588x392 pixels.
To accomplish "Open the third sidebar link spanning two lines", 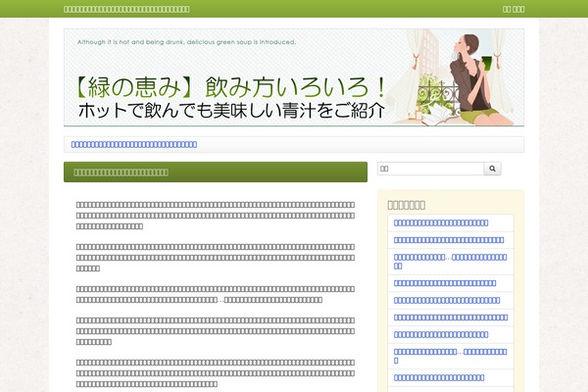I will [450, 261].
